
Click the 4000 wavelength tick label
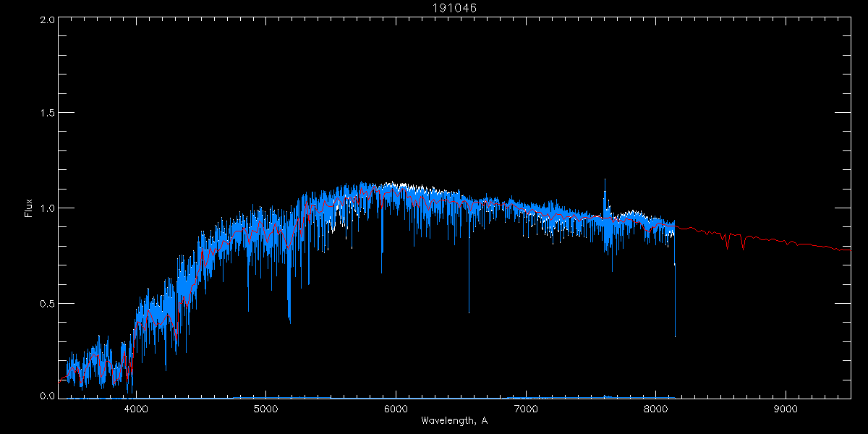[x=135, y=408]
